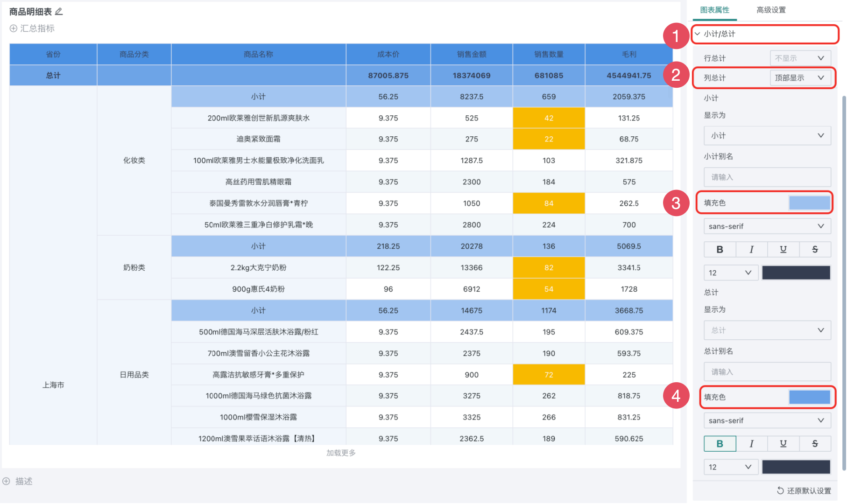This screenshot has width=847, height=504.
Task: Click the 奶粉类 category cell
Action: pos(134,267)
